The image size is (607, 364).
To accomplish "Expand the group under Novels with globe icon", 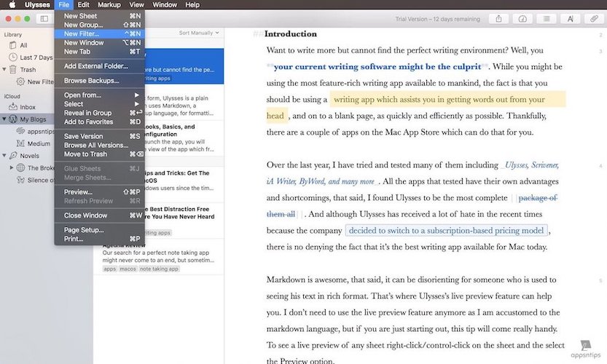I will click(x=12, y=168).
